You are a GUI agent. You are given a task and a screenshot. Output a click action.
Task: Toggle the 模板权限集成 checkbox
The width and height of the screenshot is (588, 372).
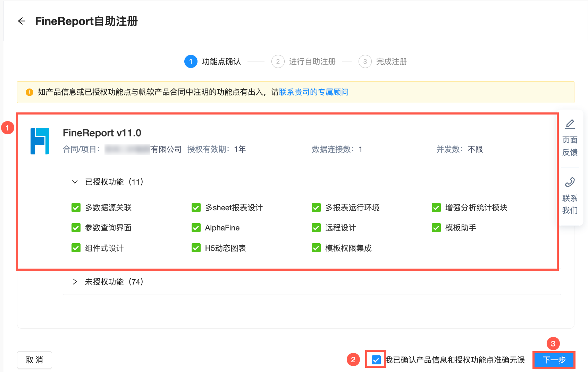[316, 248]
